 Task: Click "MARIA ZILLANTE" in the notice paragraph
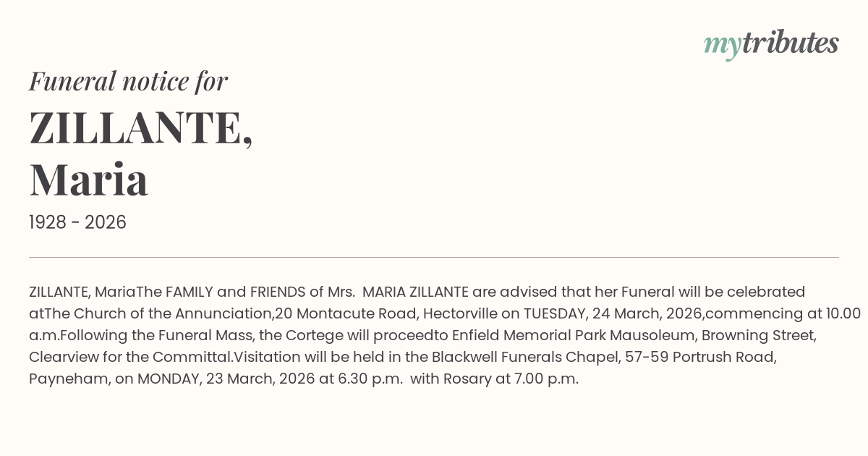pos(416,292)
